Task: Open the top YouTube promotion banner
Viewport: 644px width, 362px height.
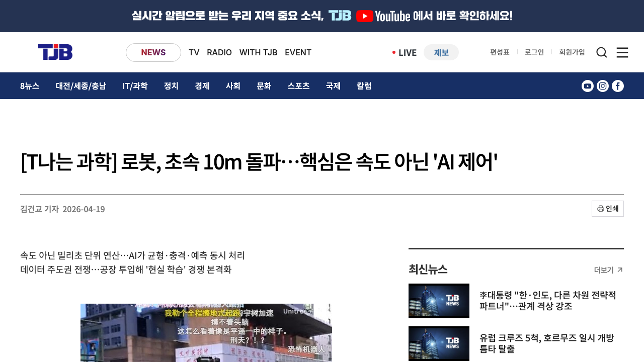Action: (322, 16)
